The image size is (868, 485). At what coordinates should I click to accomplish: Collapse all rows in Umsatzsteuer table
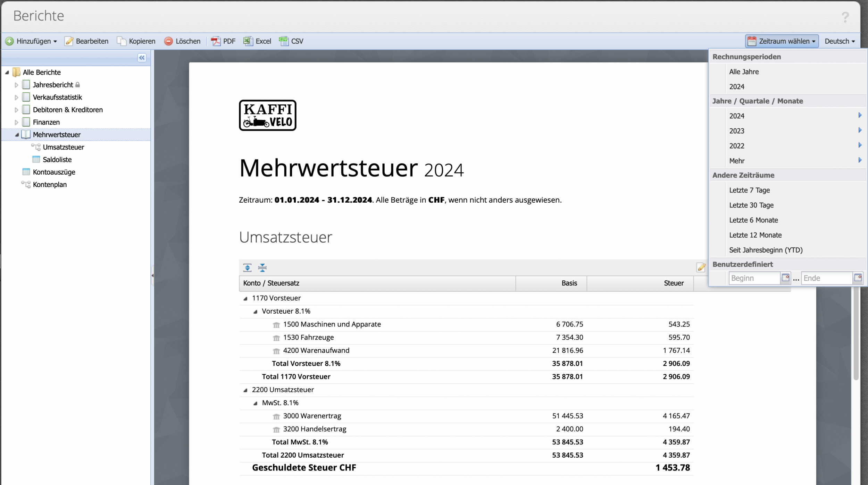click(x=262, y=267)
